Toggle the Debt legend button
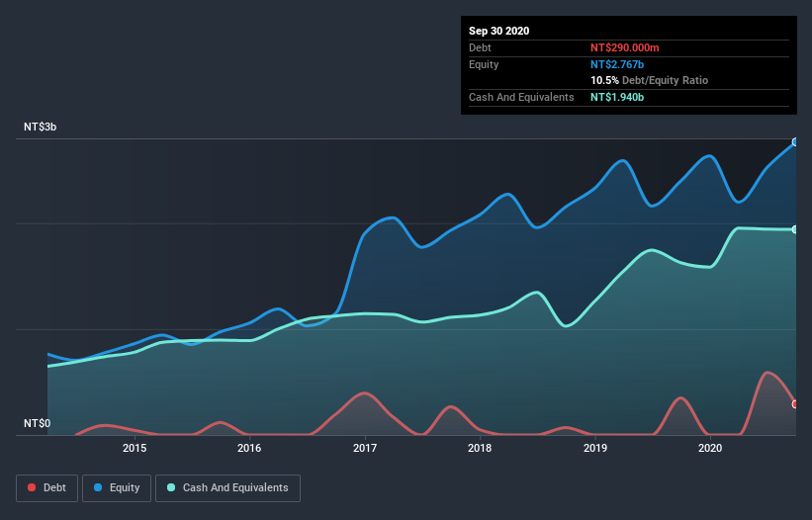Image resolution: width=812 pixels, height=520 pixels. point(46,488)
